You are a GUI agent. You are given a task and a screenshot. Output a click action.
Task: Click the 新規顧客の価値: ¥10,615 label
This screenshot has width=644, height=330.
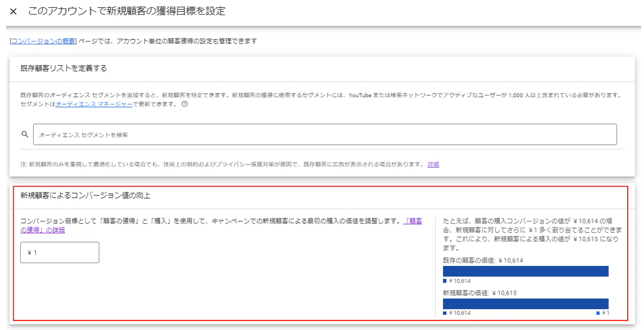coord(480,293)
